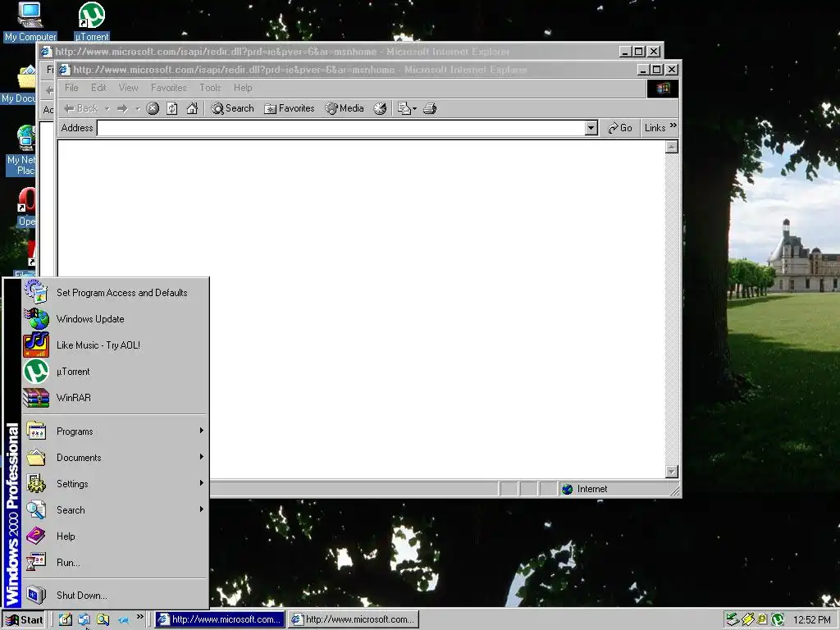The image size is (840, 630).
Task: Open the View menu in Internet Explorer
Action: click(128, 88)
